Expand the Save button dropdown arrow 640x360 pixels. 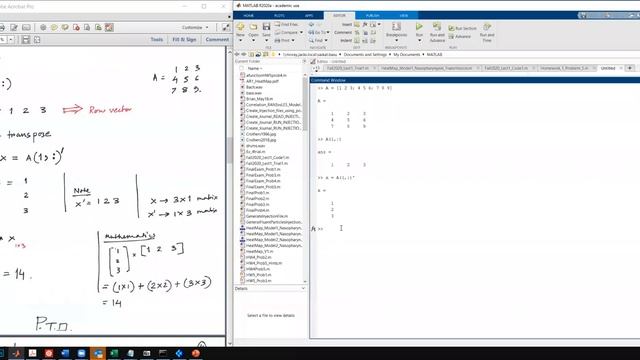pos(266,40)
